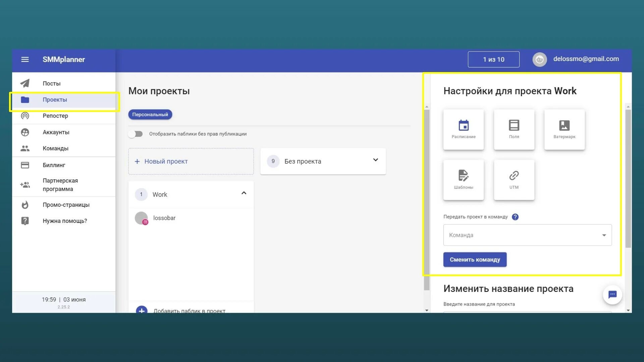Open the Поля fields settings tile
The width and height of the screenshot is (644, 362).
pyautogui.click(x=514, y=129)
